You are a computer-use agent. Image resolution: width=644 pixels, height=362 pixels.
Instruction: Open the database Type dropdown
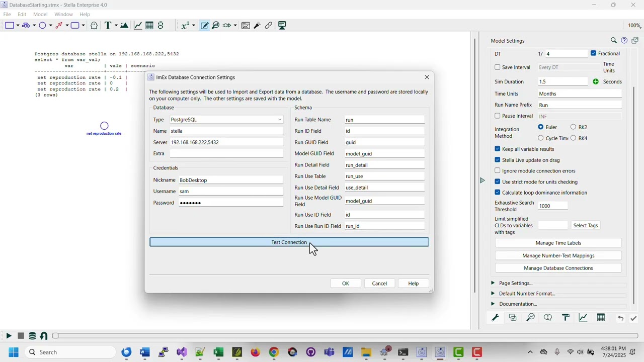(226, 120)
